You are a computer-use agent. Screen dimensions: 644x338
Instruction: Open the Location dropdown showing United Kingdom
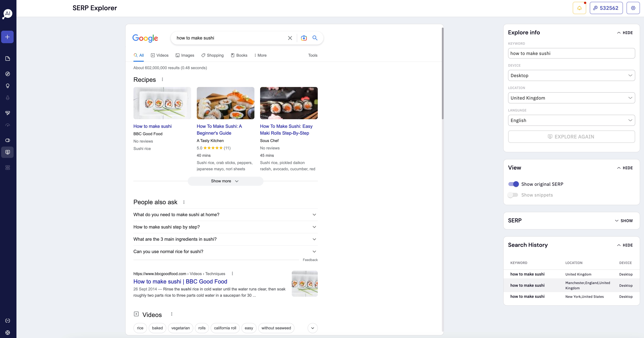tap(571, 98)
